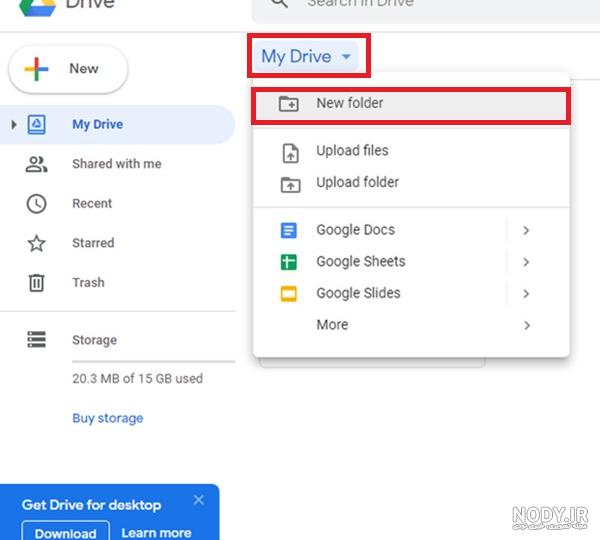The image size is (600, 540).
Task: Select Google Sheets menu entry
Action: pyautogui.click(x=411, y=262)
